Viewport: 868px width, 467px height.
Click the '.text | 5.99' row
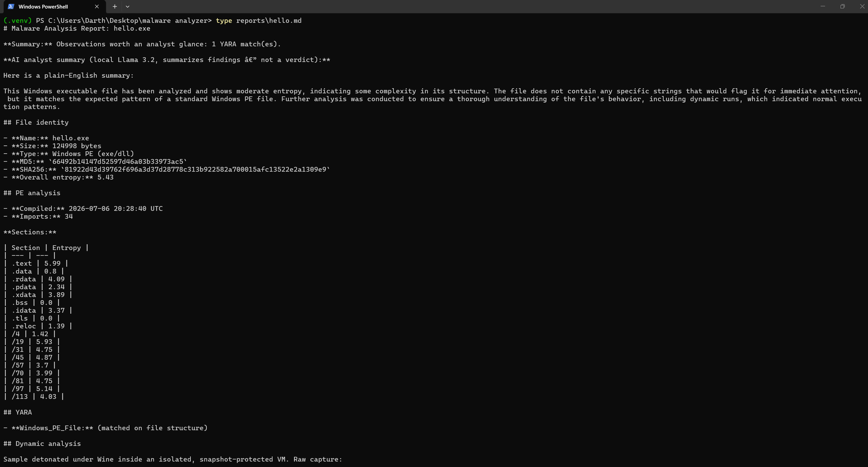tap(36, 264)
